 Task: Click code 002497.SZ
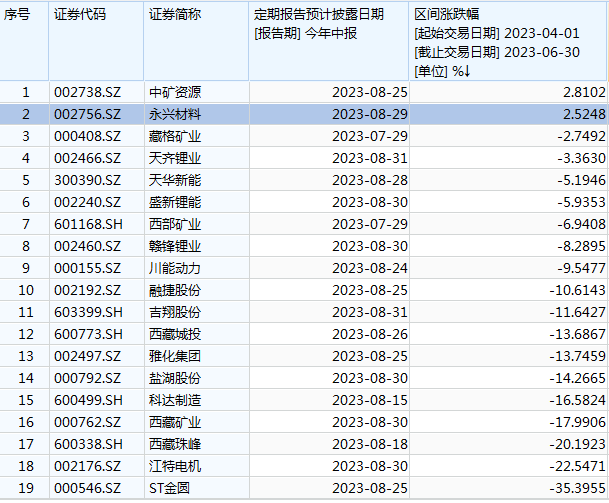(88, 356)
